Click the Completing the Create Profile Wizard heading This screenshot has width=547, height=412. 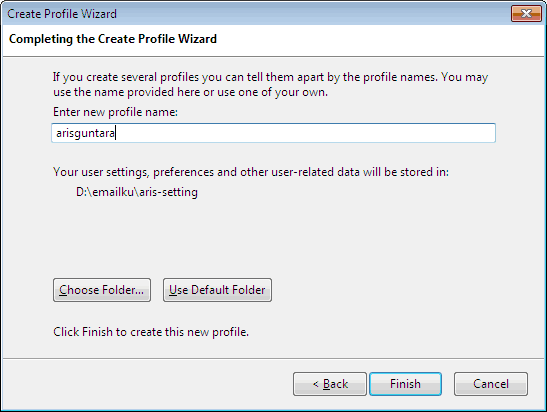(x=113, y=39)
